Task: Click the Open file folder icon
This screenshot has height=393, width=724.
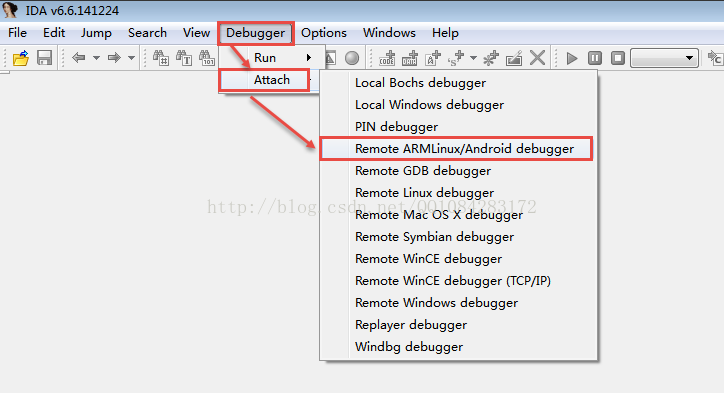Action: coord(21,58)
